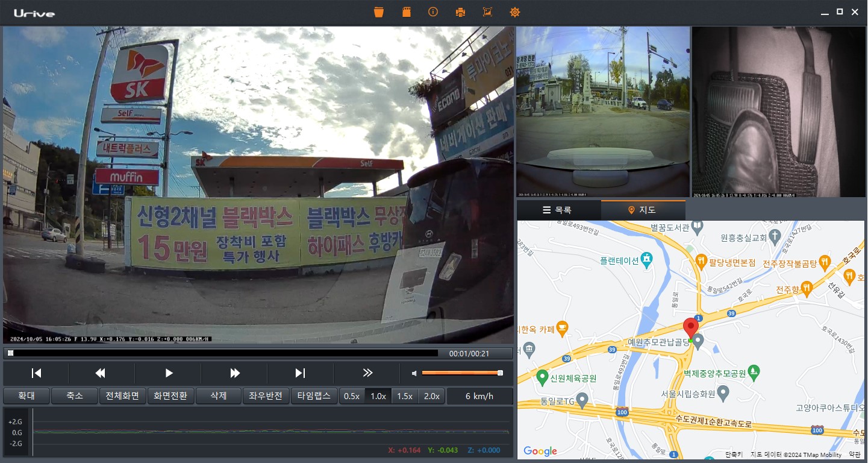Start playback with the play button
868x463 pixels.
[169, 373]
